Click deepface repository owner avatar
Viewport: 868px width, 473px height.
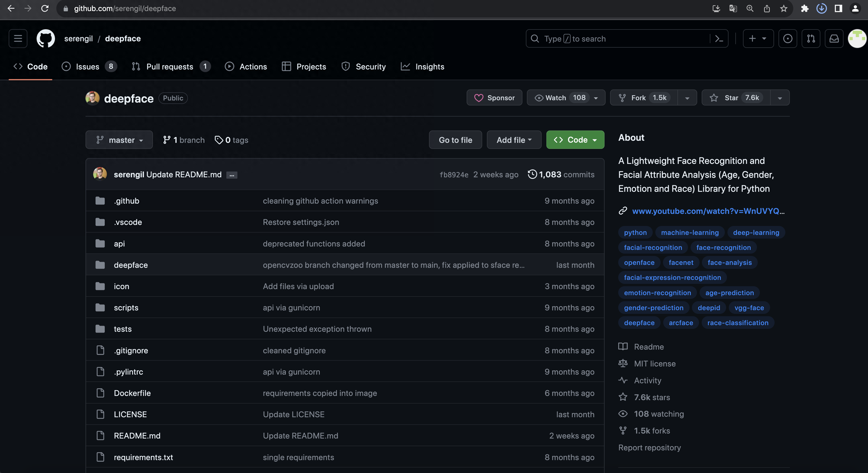tap(92, 98)
